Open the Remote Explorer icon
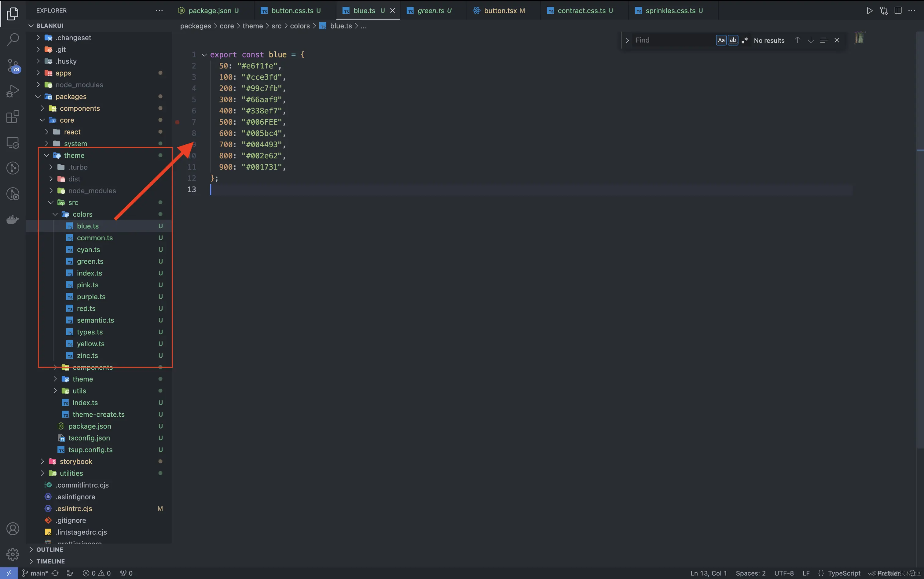The image size is (924, 579). [x=13, y=142]
